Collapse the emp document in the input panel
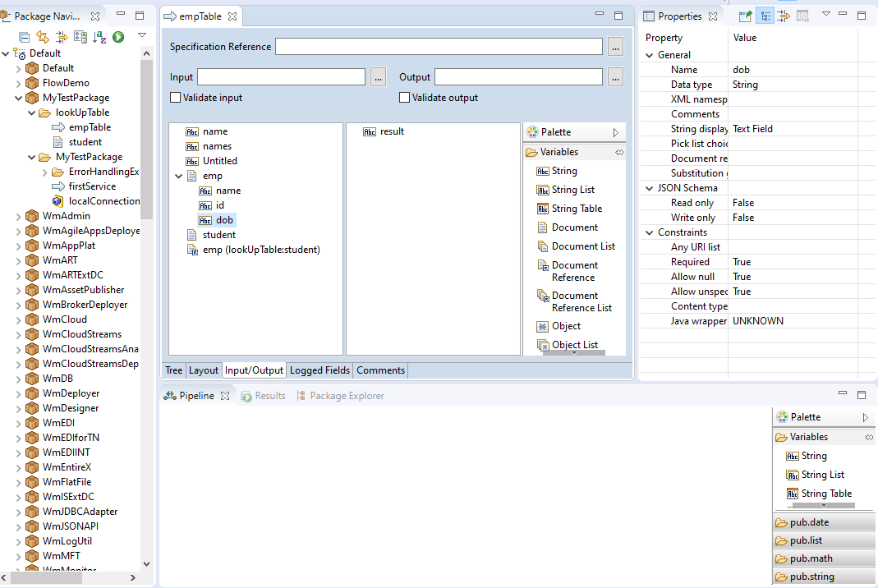Image resolution: width=878 pixels, height=588 pixels. 179,175
